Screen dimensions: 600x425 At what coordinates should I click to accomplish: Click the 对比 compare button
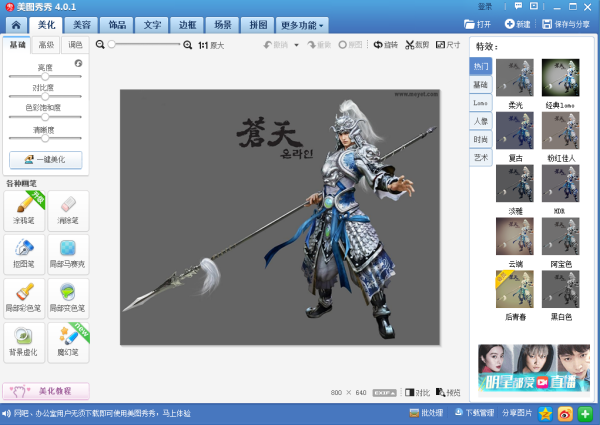click(417, 392)
